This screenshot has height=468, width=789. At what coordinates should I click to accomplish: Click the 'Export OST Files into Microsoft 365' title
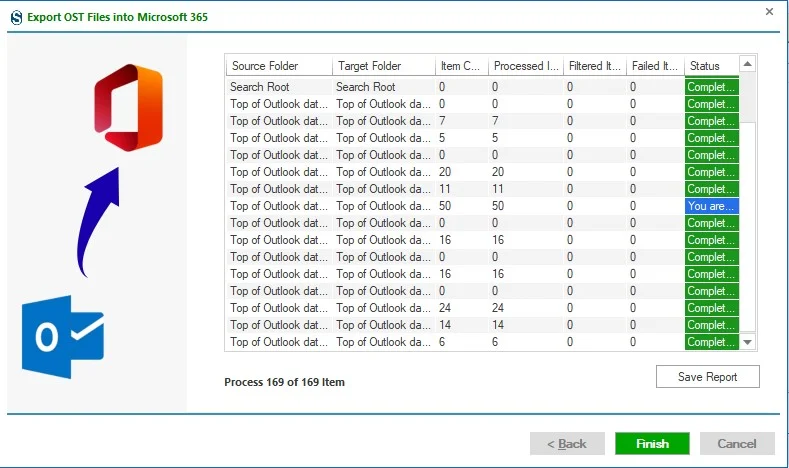pyautogui.click(x=117, y=17)
